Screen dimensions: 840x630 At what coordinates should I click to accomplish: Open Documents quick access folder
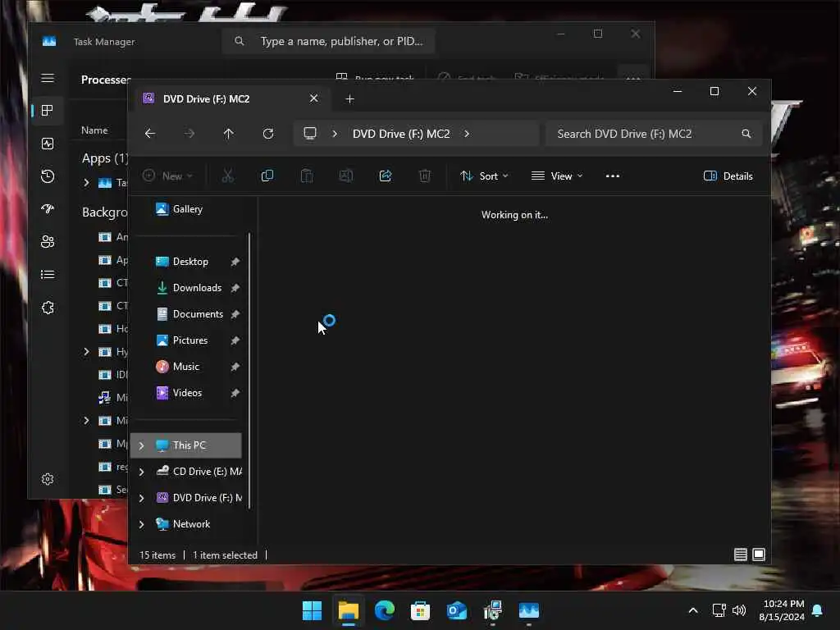(198, 314)
